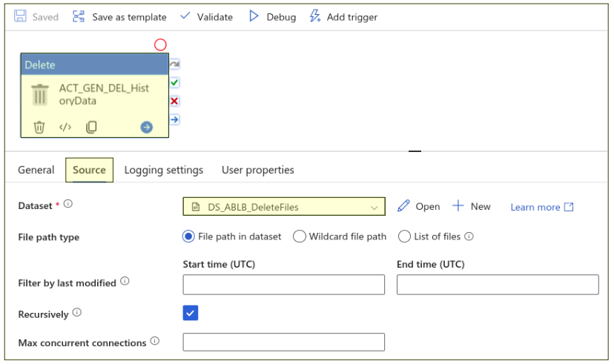
Task: Show info icon beside List of files
Action: point(469,236)
